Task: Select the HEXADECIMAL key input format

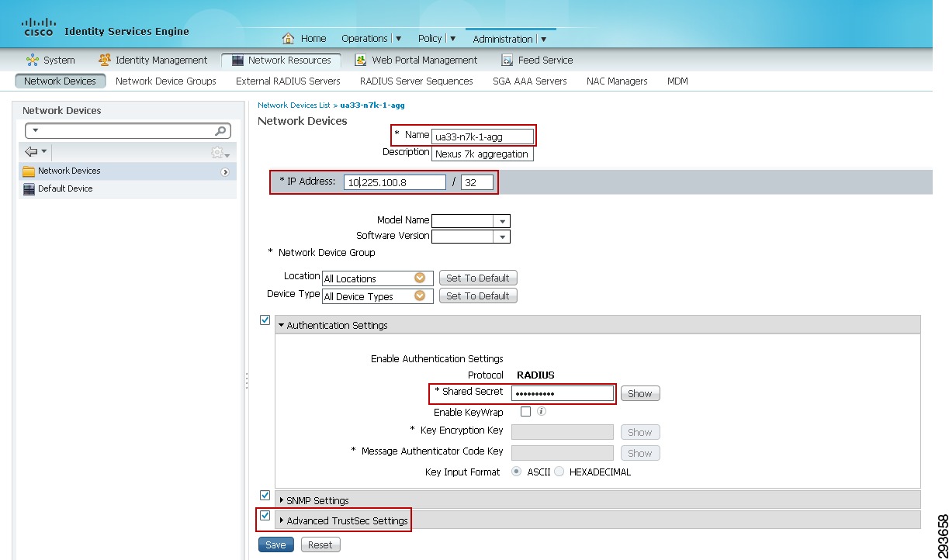Action: 559,472
